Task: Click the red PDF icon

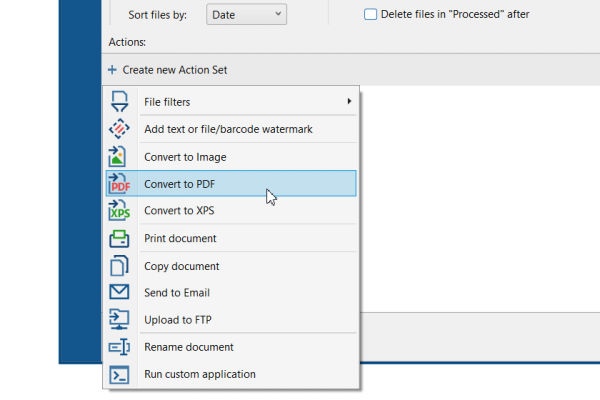Action: (119, 183)
